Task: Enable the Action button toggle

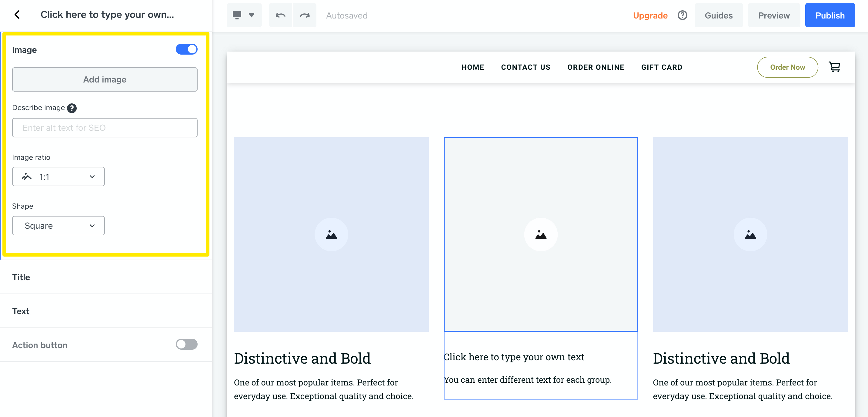Action: [x=186, y=345]
